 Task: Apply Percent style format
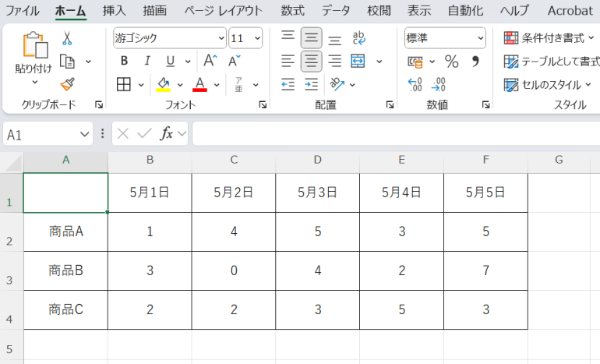(x=451, y=62)
